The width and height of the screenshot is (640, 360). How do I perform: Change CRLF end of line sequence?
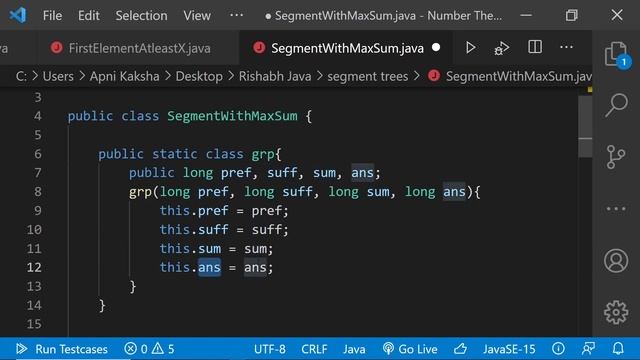tap(314, 349)
